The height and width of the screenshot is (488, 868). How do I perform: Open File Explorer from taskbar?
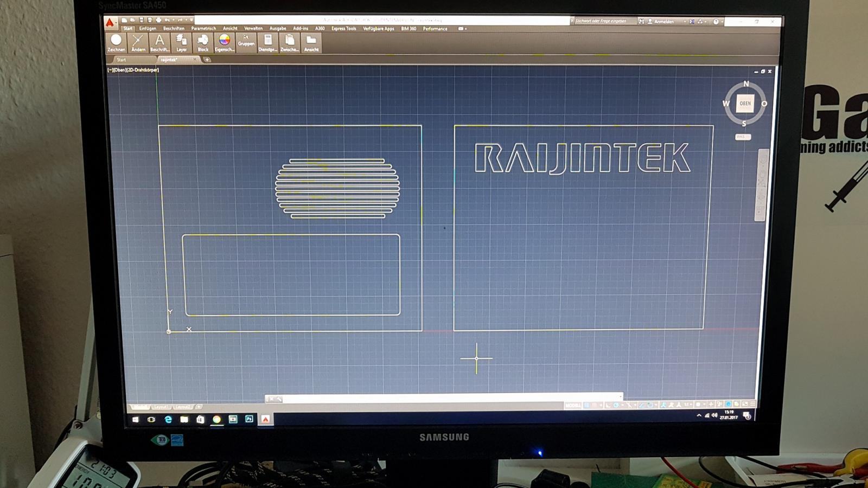point(184,419)
